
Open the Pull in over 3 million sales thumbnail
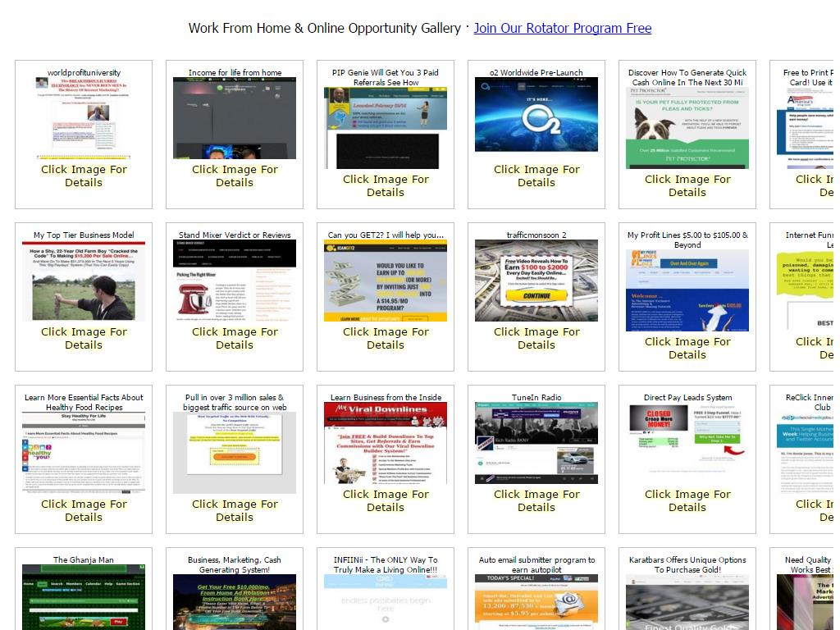(x=235, y=453)
